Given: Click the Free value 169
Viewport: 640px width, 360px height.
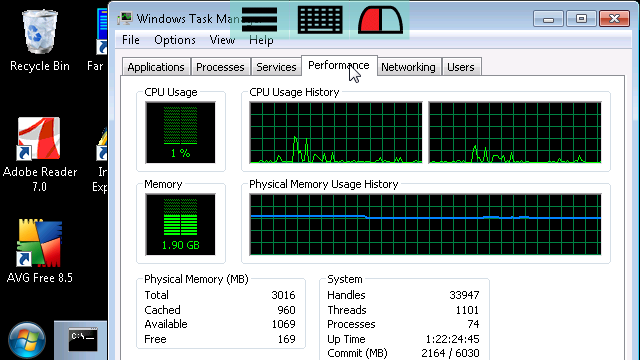Looking at the screenshot, I should 287,339.
